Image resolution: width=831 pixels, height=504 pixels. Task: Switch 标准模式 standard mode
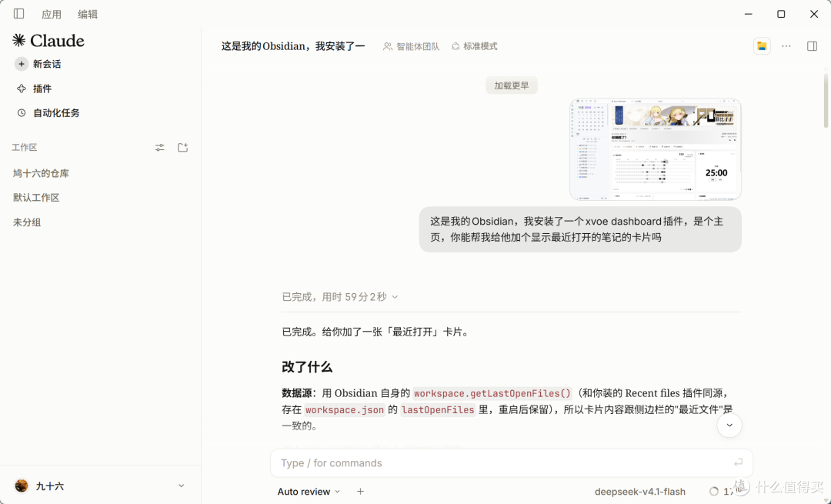point(474,47)
